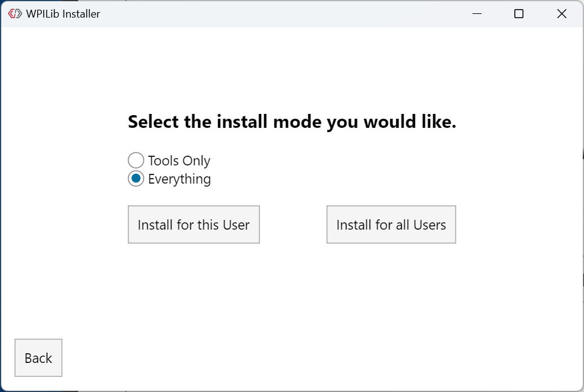The width and height of the screenshot is (584, 392).
Task: Minimize the WPILib Installer window
Action: click(476, 13)
